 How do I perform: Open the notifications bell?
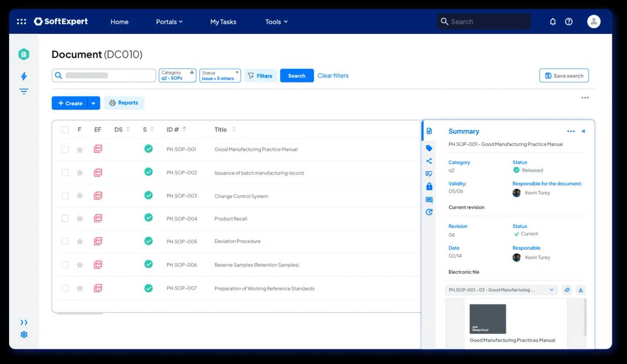pos(553,21)
